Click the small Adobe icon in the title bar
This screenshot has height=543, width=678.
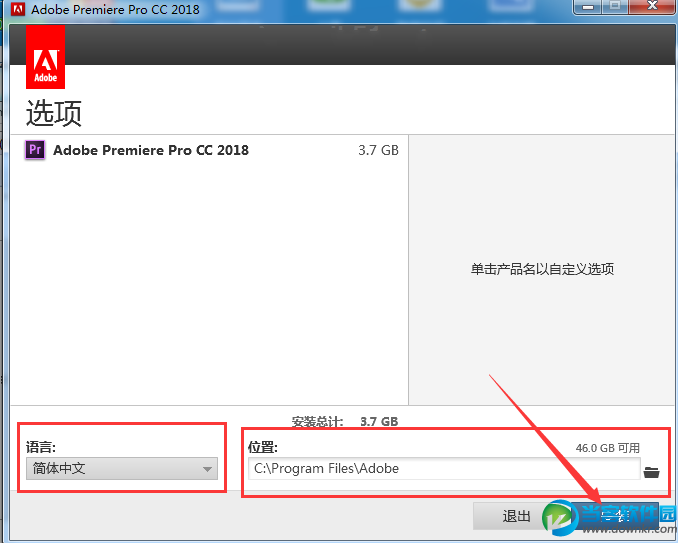tap(18, 9)
